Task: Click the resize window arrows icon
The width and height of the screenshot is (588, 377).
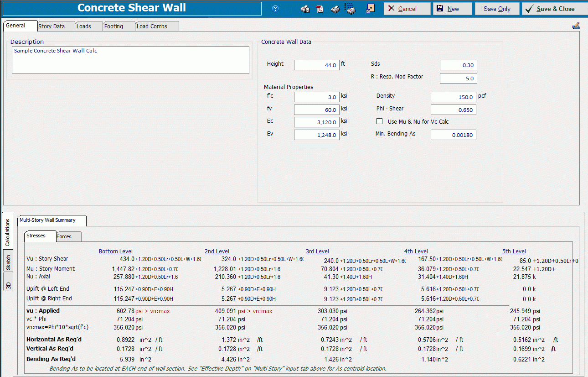Action: click(370, 9)
